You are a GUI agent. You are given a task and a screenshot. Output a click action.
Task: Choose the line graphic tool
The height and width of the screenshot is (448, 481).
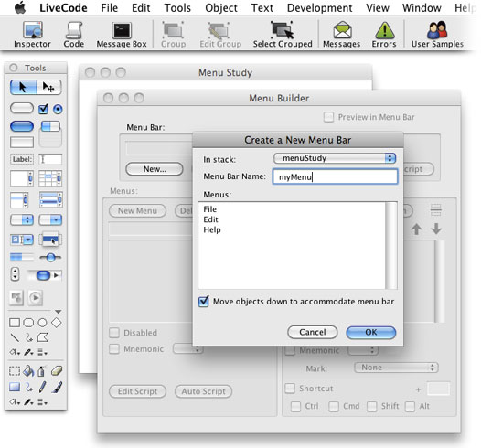click(15, 337)
